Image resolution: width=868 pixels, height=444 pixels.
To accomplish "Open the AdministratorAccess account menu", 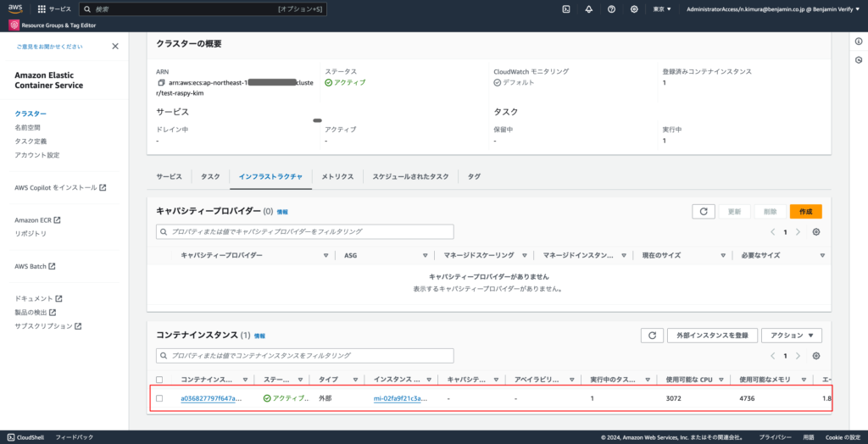I will (773, 9).
